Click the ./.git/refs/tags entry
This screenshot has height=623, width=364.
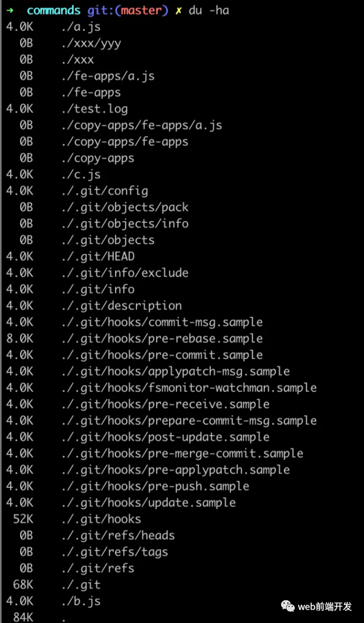114,552
